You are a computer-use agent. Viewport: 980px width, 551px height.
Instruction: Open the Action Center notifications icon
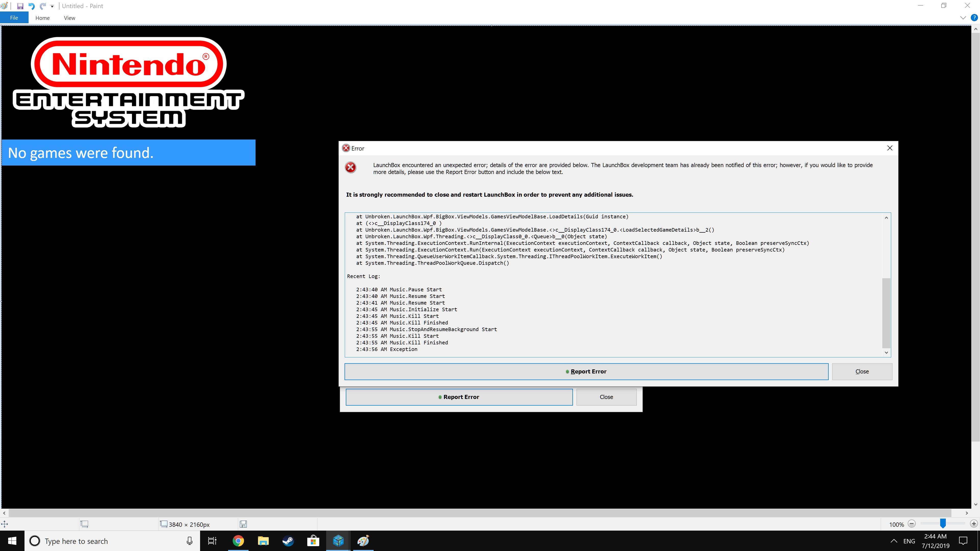pyautogui.click(x=963, y=541)
